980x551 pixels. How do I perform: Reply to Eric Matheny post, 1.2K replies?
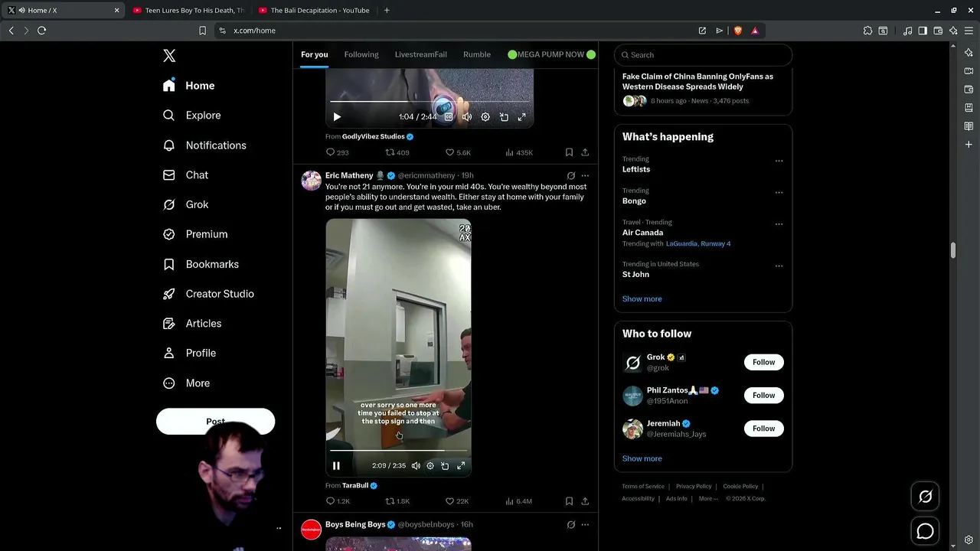point(338,501)
